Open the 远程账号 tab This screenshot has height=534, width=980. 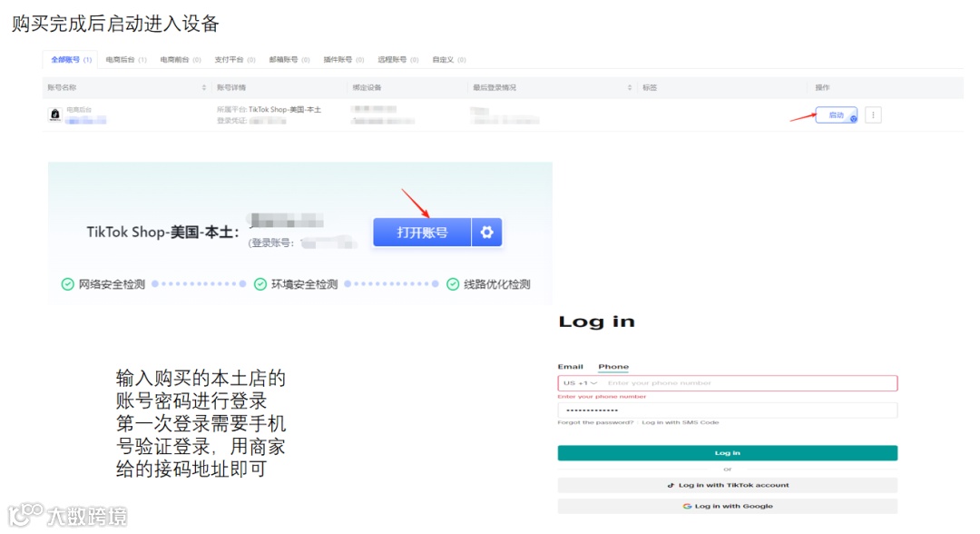[x=397, y=60]
